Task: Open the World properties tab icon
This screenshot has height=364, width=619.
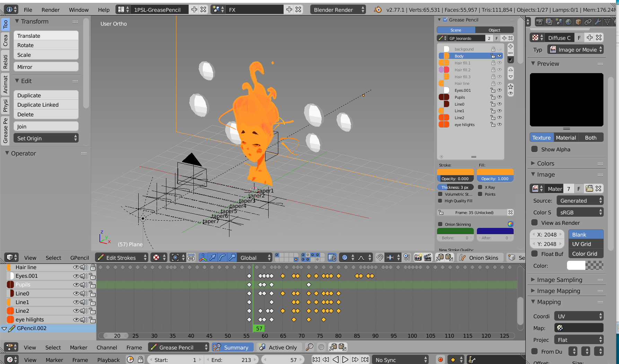Action: (x=568, y=22)
